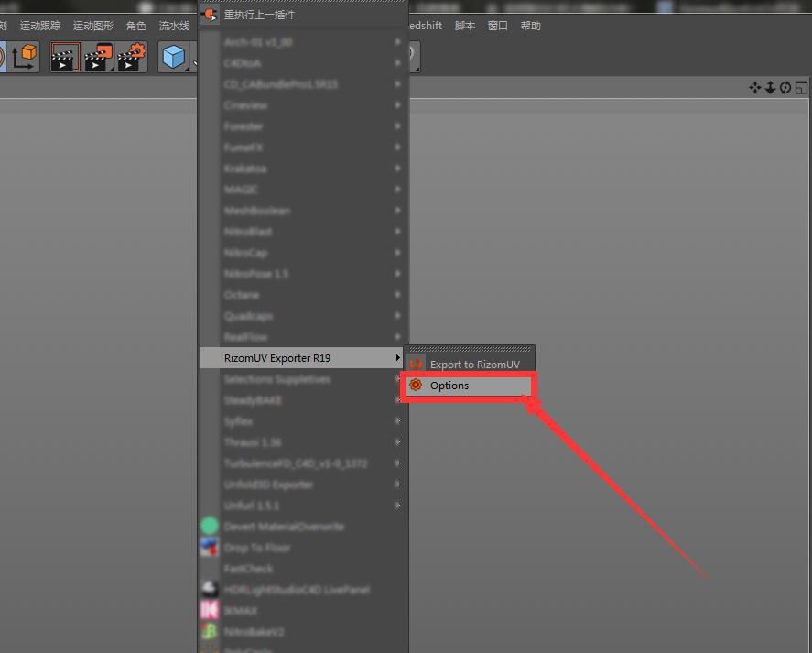The image size is (812, 653).
Task: Click Render View clapperboard icon
Action: click(65, 57)
